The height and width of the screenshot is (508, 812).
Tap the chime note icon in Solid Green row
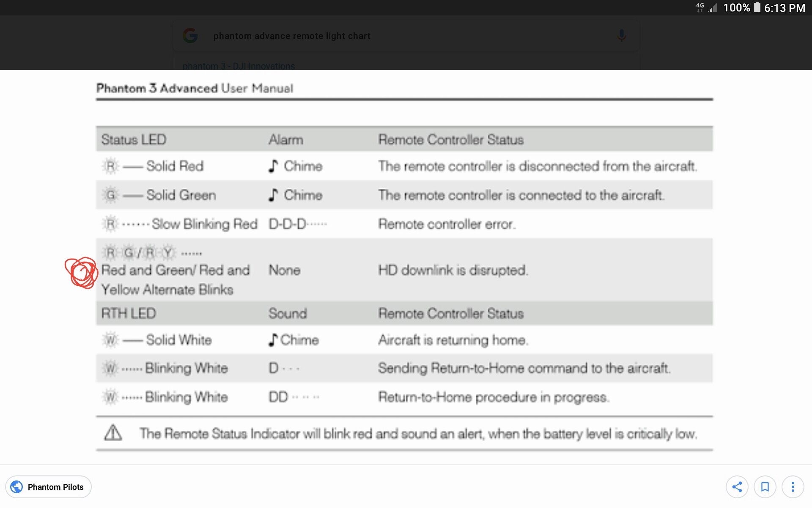tap(273, 195)
